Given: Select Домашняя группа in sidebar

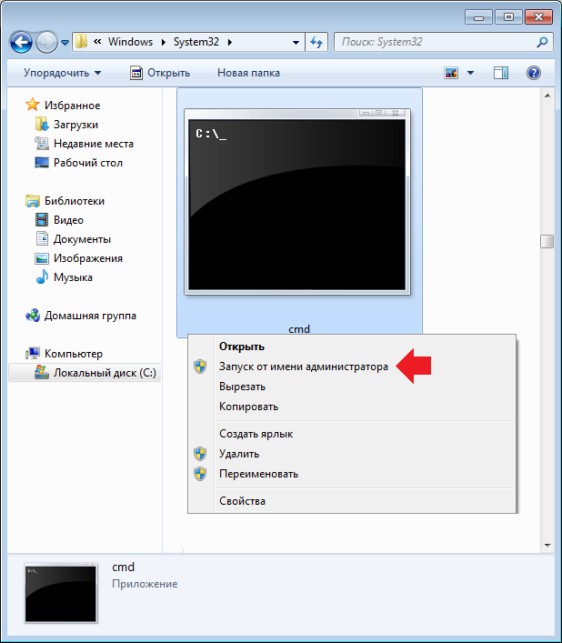Looking at the screenshot, I should (x=90, y=316).
